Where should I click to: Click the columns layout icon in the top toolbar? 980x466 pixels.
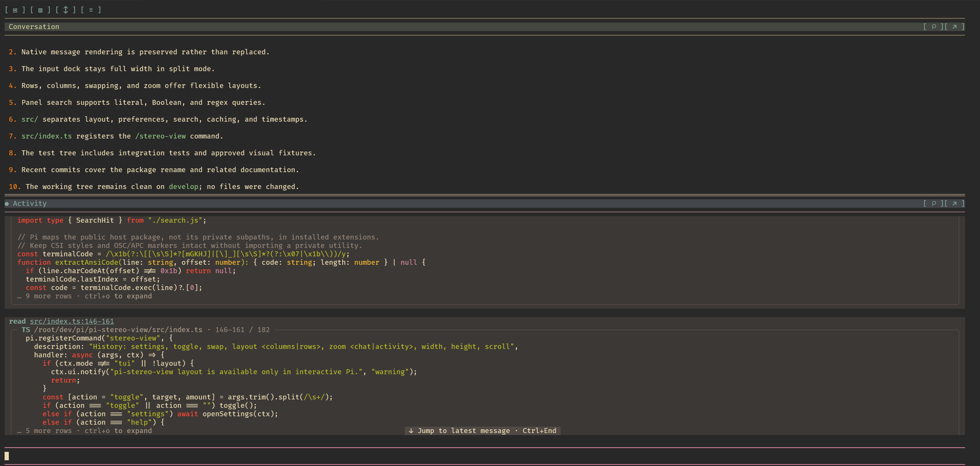[40, 10]
